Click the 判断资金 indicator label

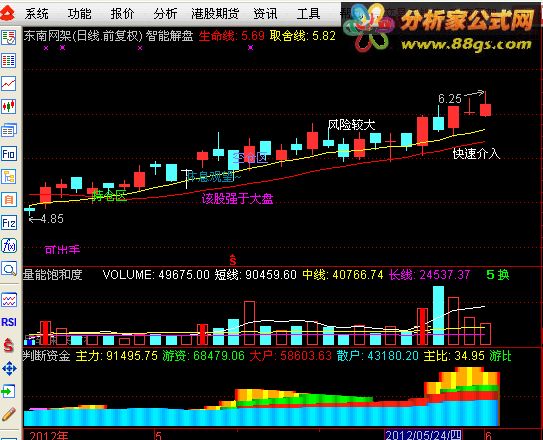click(x=46, y=356)
